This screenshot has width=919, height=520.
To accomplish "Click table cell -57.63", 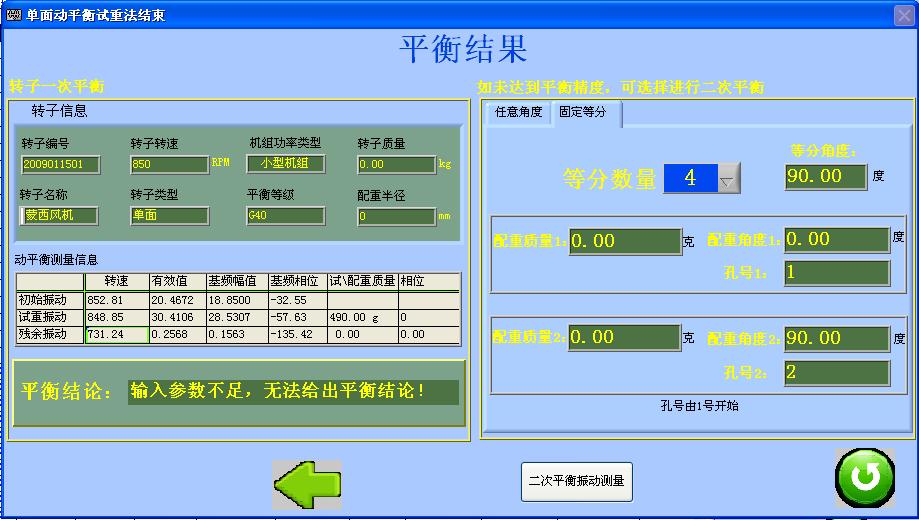I will click(298, 317).
